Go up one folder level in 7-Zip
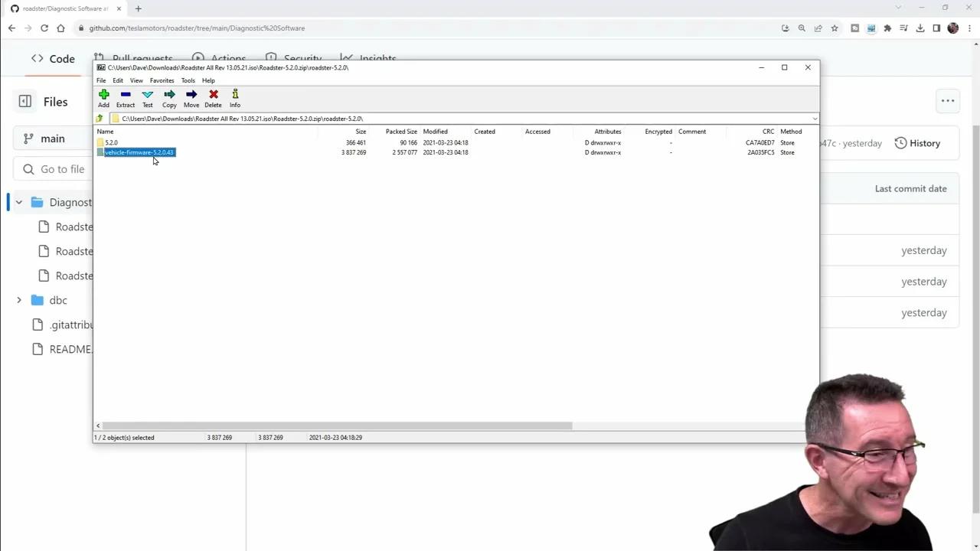 pyautogui.click(x=99, y=119)
